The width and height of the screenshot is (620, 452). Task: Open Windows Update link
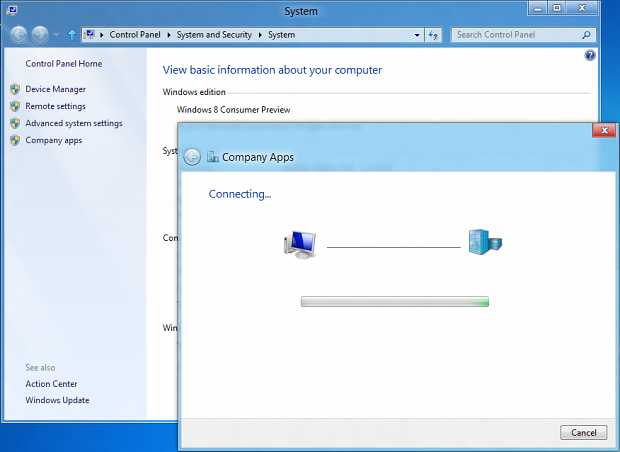click(x=57, y=400)
